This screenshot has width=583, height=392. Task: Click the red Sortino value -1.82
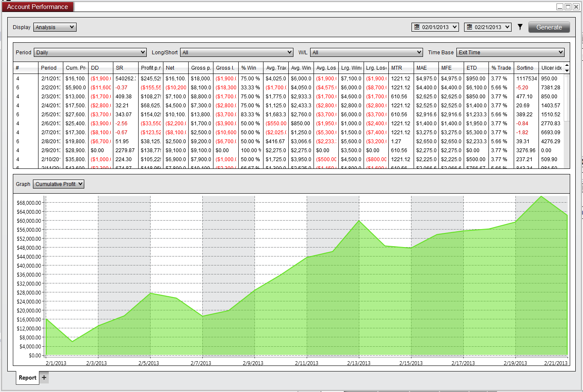point(522,133)
